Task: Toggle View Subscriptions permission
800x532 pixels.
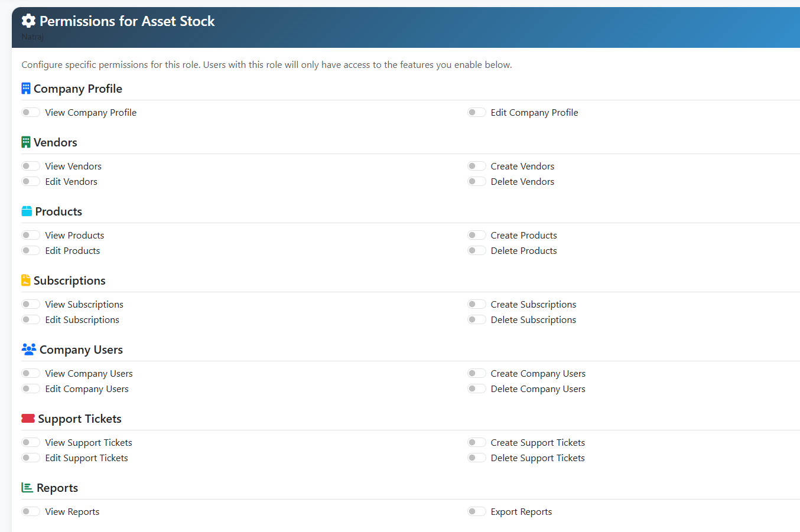Action: (x=31, y=304)
